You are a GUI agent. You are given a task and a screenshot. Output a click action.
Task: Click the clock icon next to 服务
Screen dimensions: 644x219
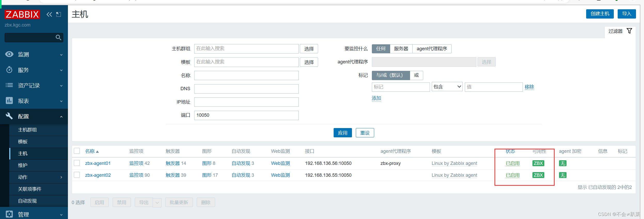coord(9,70)
